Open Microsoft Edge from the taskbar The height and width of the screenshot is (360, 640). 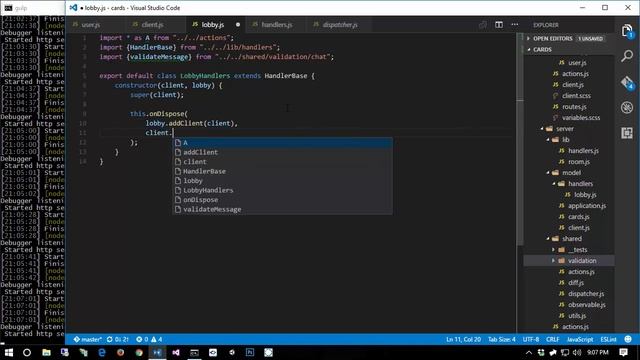102,353
